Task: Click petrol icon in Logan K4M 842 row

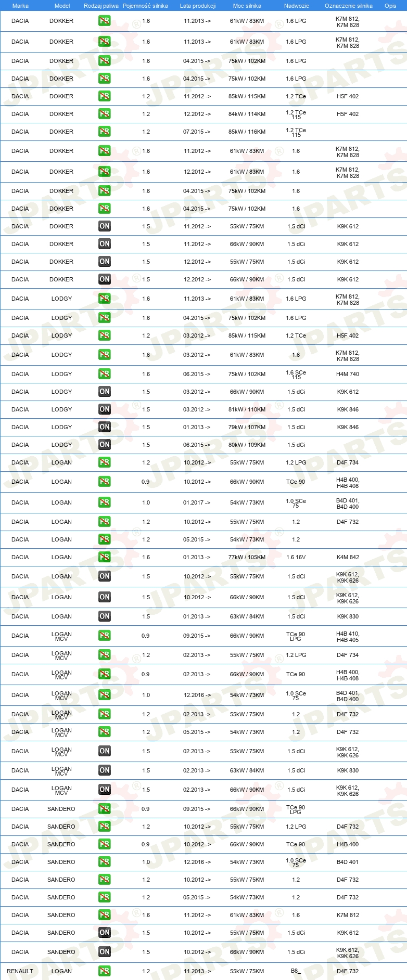Action: [x=105, y=557]
